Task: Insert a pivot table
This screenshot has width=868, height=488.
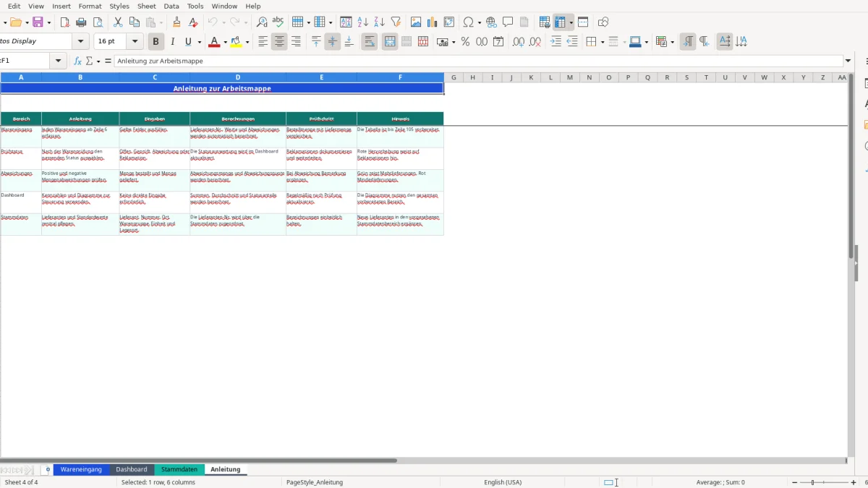Action: tap(449, 22)
